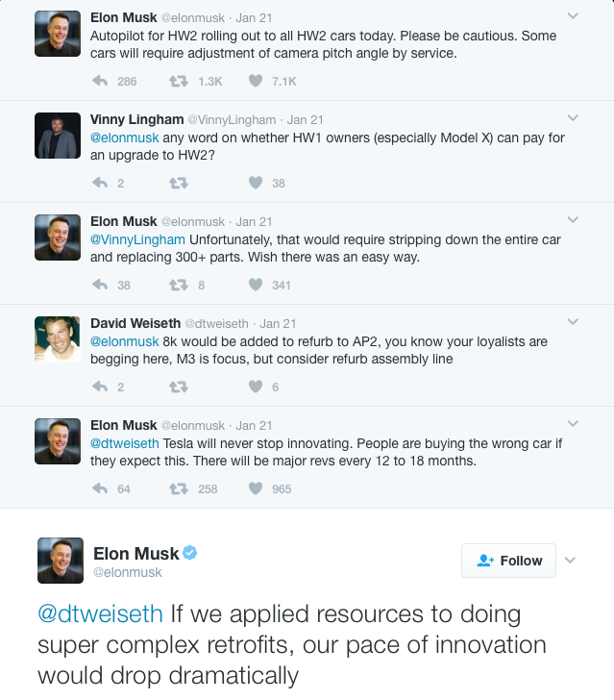Like Vinny Lingham's tweet with 38 likes
This screenshot has width=614, height=700.
pos(256,183)
